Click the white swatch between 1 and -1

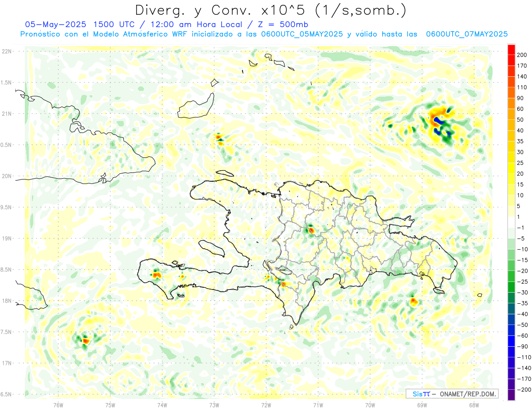(x=511, y=222)
